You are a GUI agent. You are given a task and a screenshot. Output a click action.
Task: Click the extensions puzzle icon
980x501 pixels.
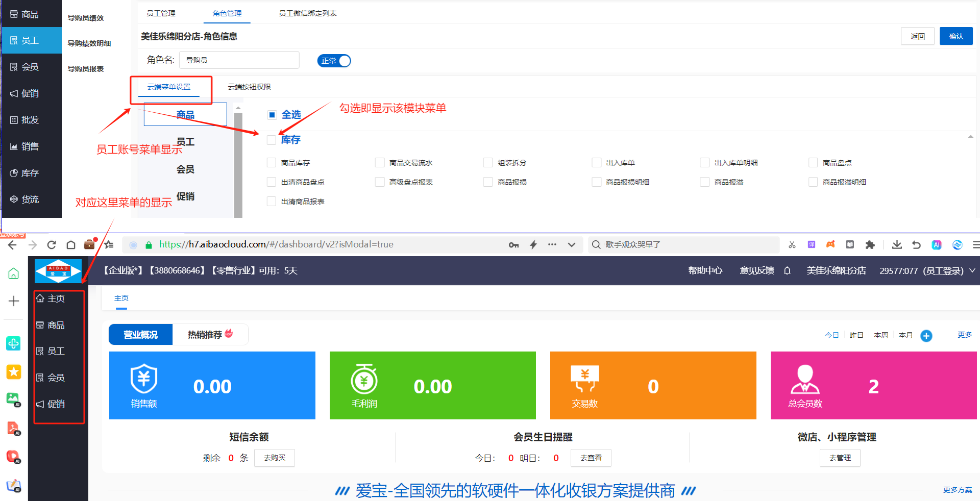(870, 245)
